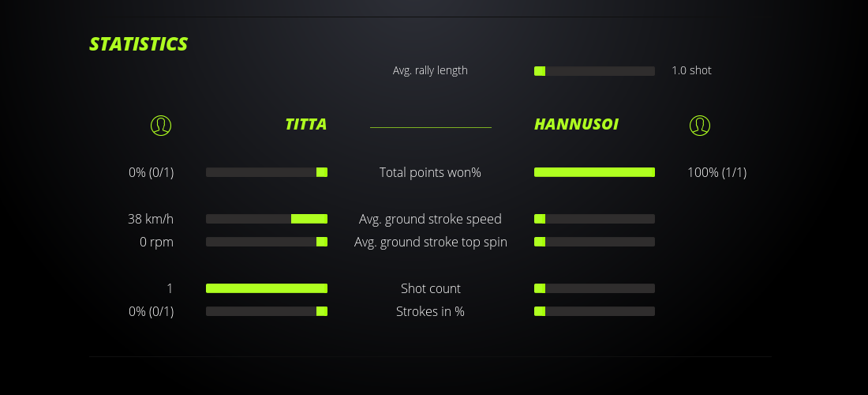Click the Avg. rally length bar
The height and width of the screenshot is (395, 868).
click(594, 71)
